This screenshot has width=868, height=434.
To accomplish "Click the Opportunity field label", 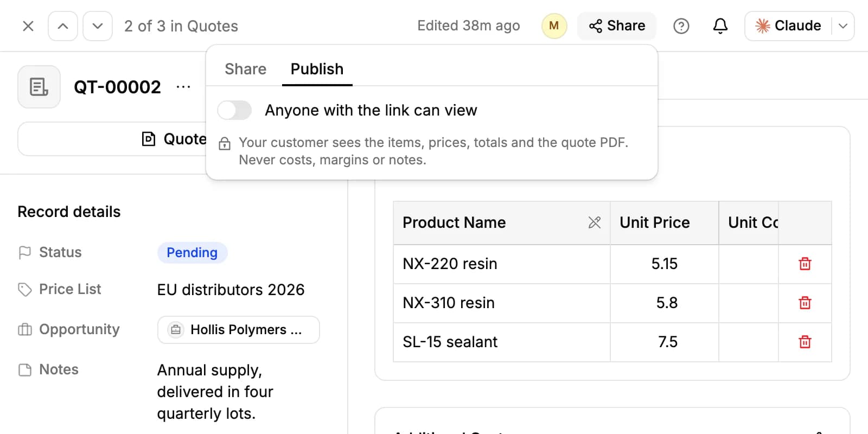I will (79, 329).
